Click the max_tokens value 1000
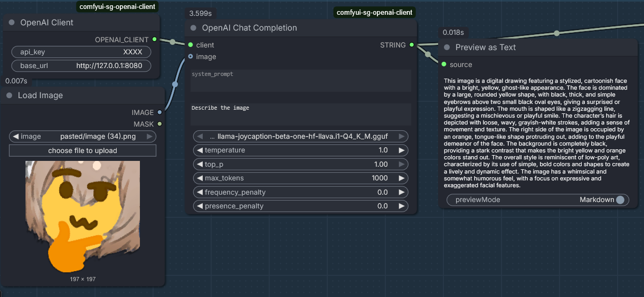This screenshot has height=297, width=644. [x=380, y=178]
